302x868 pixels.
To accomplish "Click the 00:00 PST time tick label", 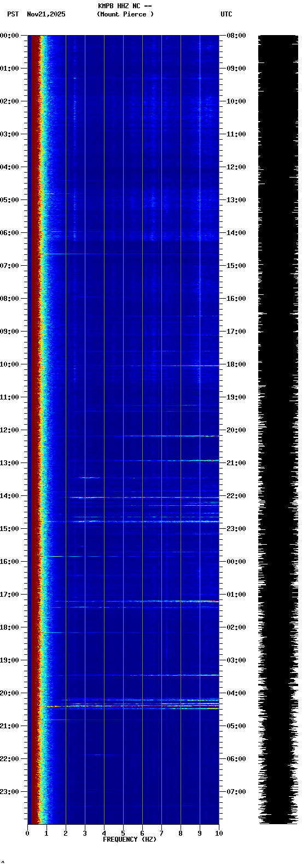I will coord(9,36).
